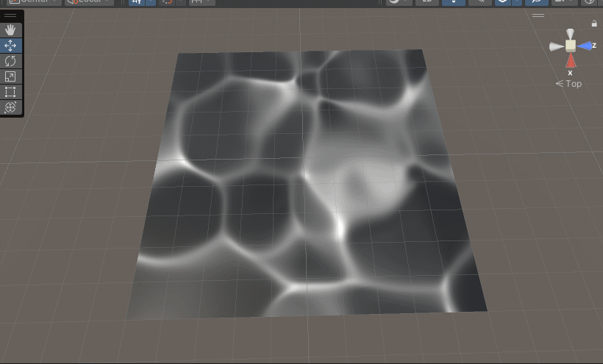Click the gizmos sphere toggle button
Screen dimensions: 603x364
[590, 2]
